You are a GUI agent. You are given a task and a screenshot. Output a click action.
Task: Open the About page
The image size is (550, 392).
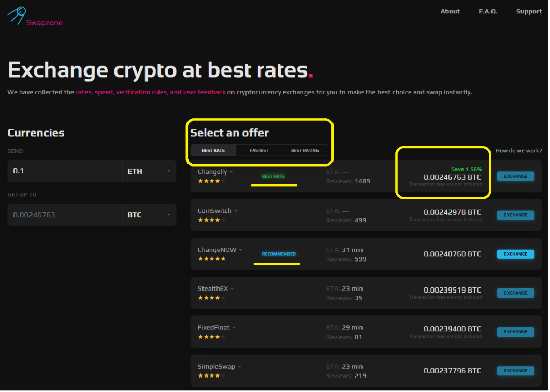450,11
